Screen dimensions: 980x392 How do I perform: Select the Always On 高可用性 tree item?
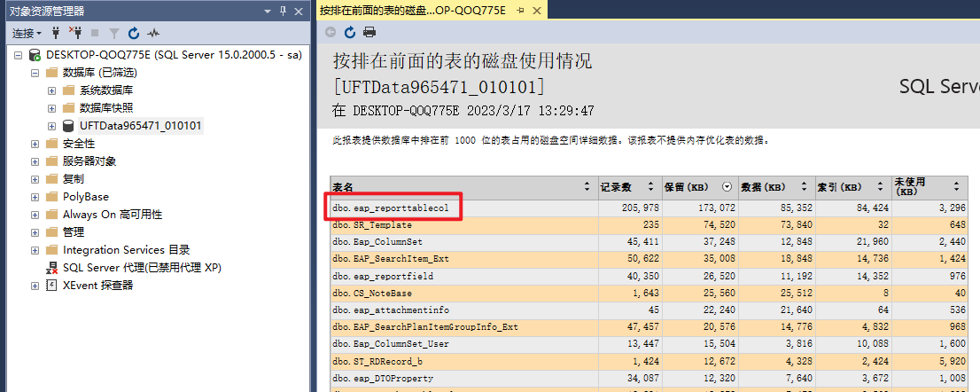[113, 215]
